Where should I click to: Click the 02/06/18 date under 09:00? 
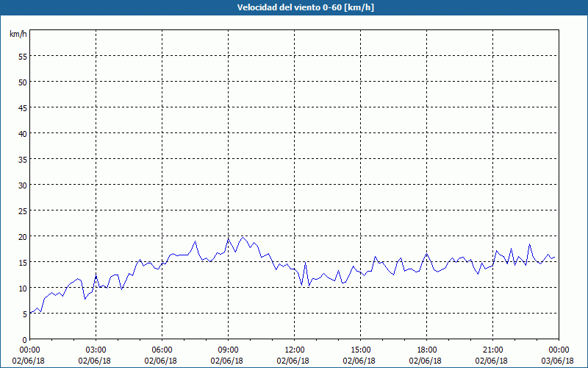click(227, 361)
